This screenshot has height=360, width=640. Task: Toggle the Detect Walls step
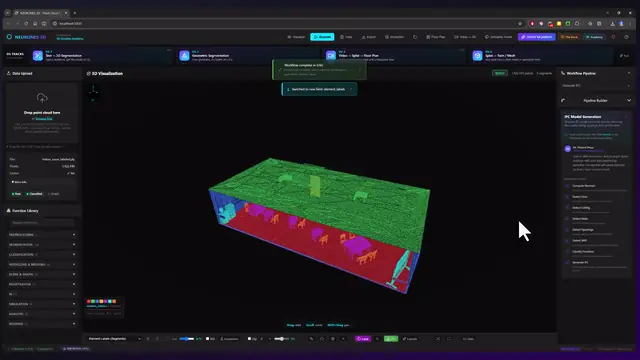(x=567, y=219)
